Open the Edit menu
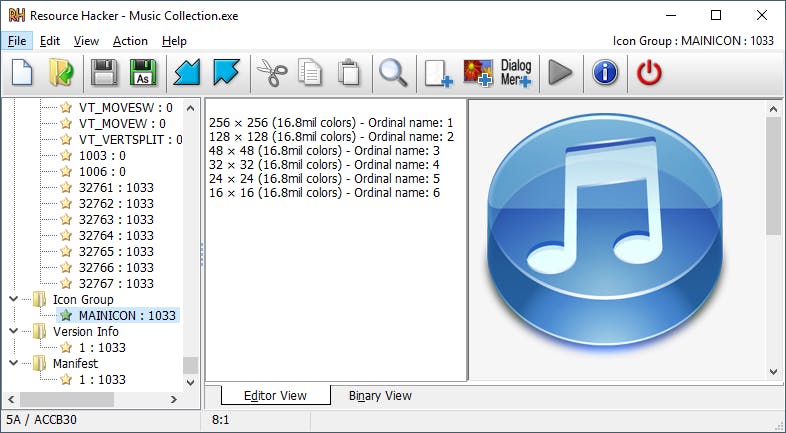 point(50,41)
